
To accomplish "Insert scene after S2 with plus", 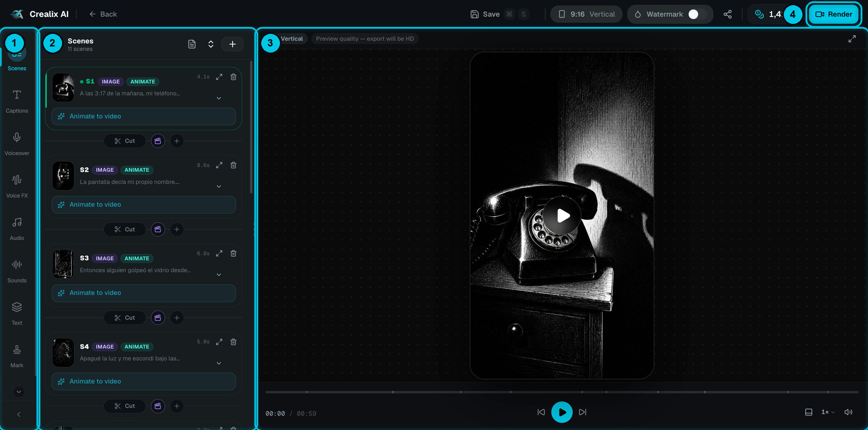I will click(177, 229).
